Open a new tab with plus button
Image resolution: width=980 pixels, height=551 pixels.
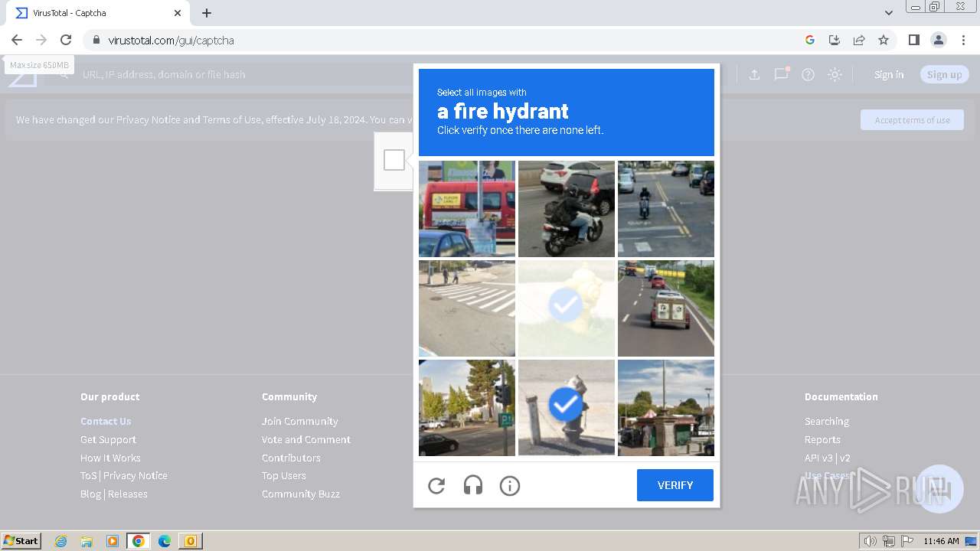coord(207,13)
